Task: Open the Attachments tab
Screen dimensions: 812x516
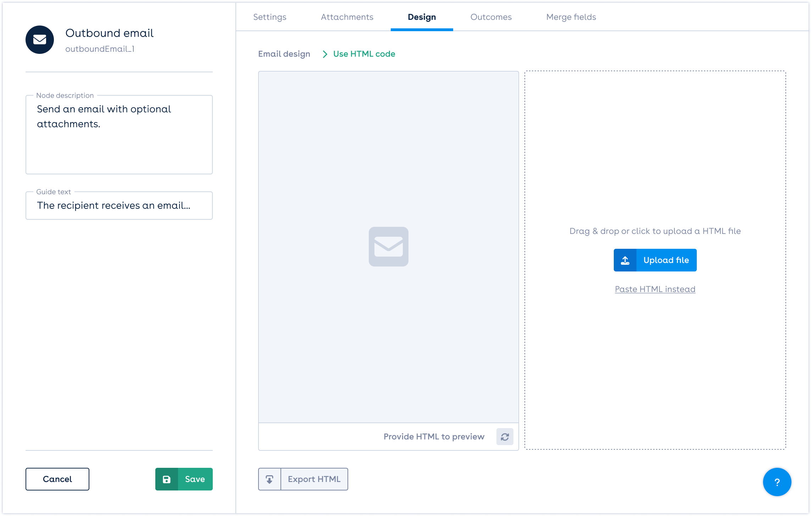Action: point(347,17)
